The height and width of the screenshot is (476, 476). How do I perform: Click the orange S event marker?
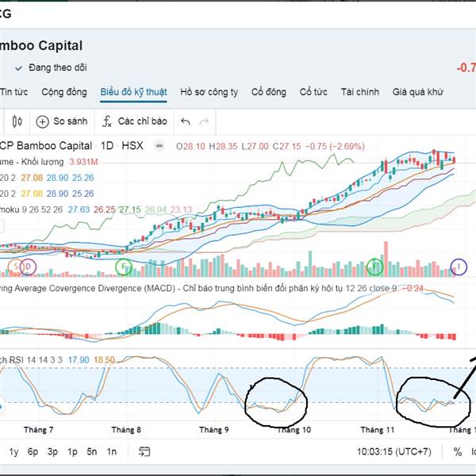coord(16,267)
